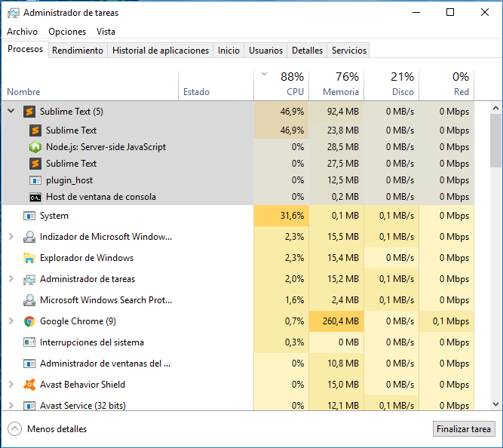The height and width of the screenshot is (448, 503).
Task: Sort by the Nombre column header
Action: point(90,84)
